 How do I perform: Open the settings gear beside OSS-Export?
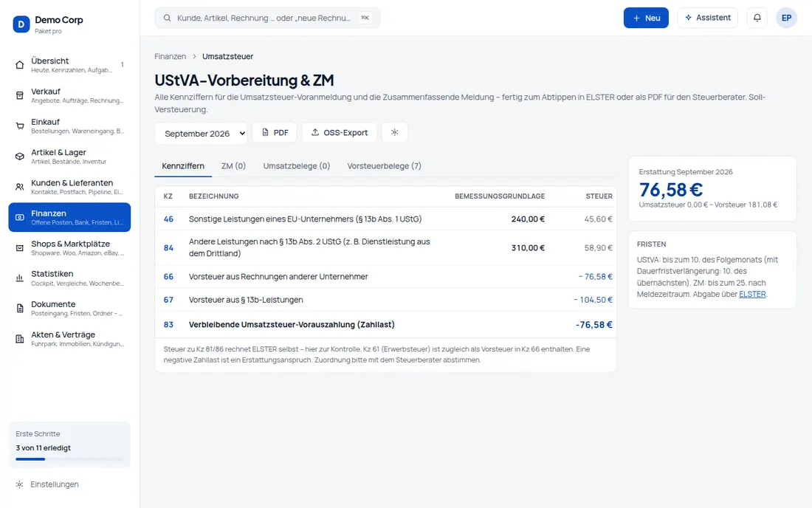tap(395, 133)
